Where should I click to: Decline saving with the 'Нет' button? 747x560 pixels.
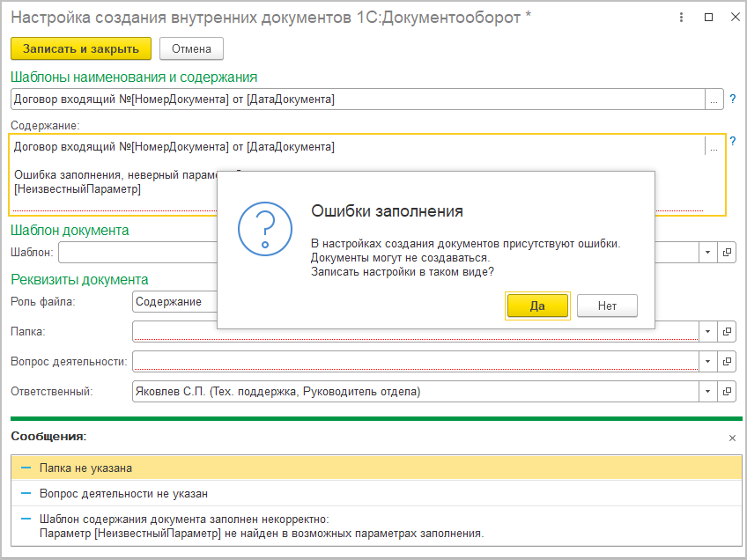point(607,306)
